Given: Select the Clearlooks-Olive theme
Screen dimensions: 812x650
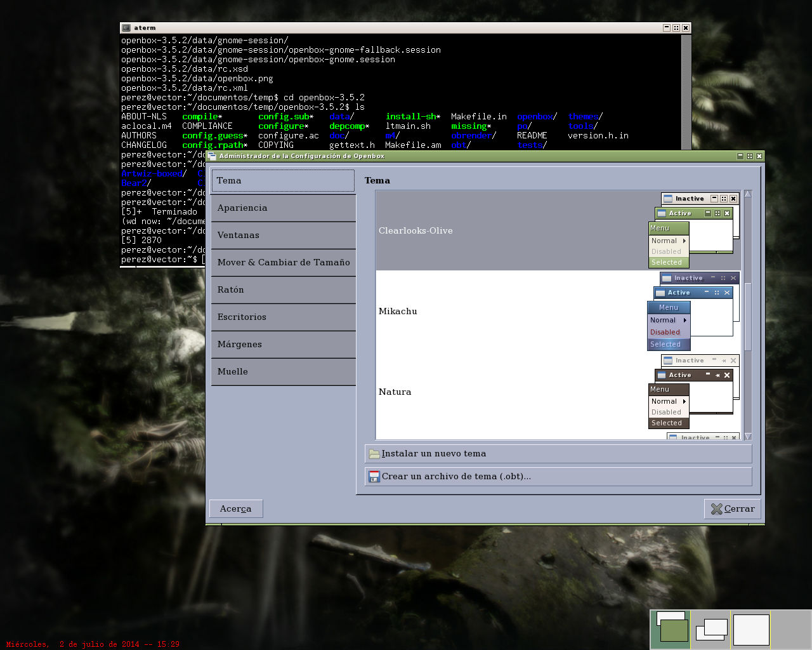Looking at the screenshot, I should (x=558, y=230).
